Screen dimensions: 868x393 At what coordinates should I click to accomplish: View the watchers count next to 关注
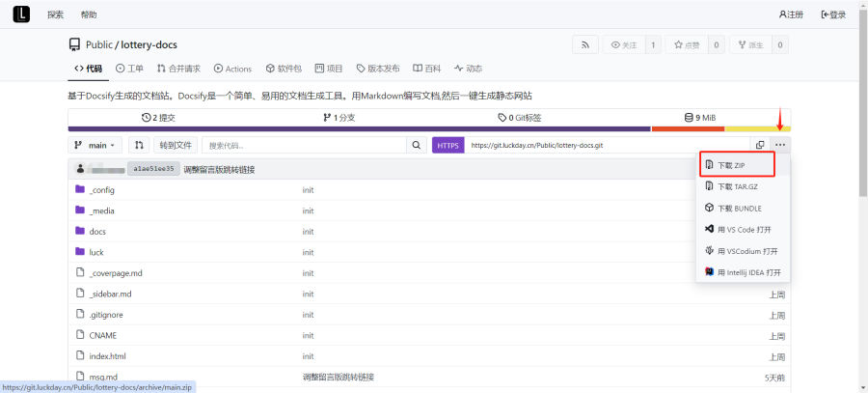pos(653,44)
